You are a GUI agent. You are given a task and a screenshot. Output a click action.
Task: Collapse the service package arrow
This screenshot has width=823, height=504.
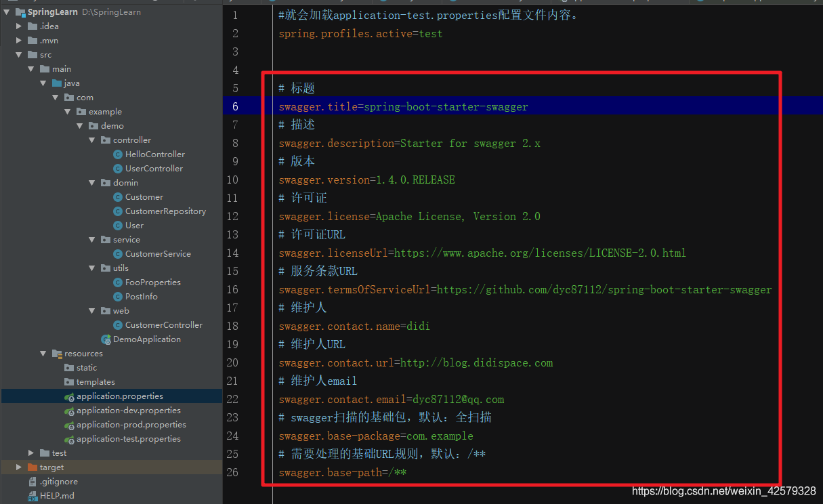pyautogui.click(x=93, y=240)
